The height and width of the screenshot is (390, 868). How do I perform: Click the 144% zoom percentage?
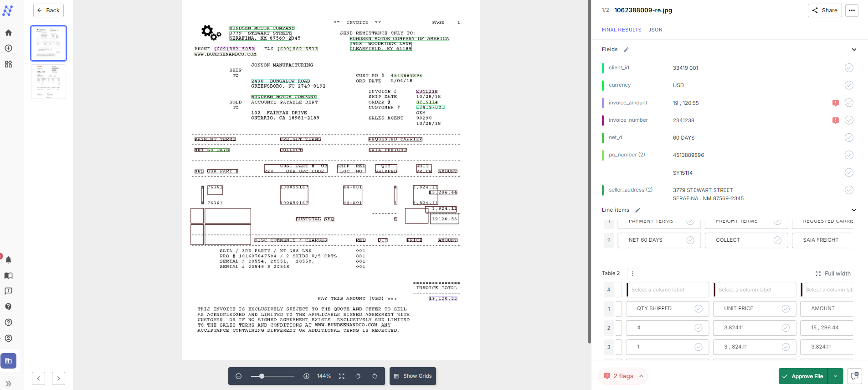pos(324,376)
